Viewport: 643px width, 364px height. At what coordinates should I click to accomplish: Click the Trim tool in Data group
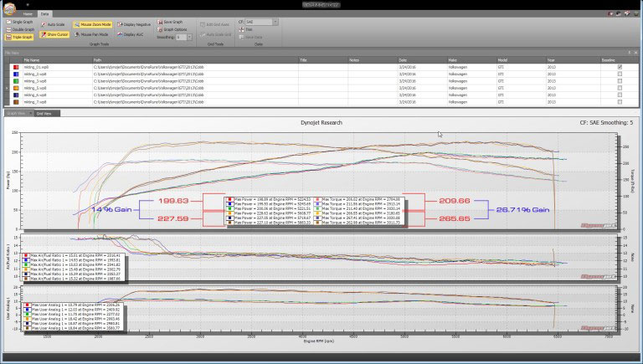(245, 29)
